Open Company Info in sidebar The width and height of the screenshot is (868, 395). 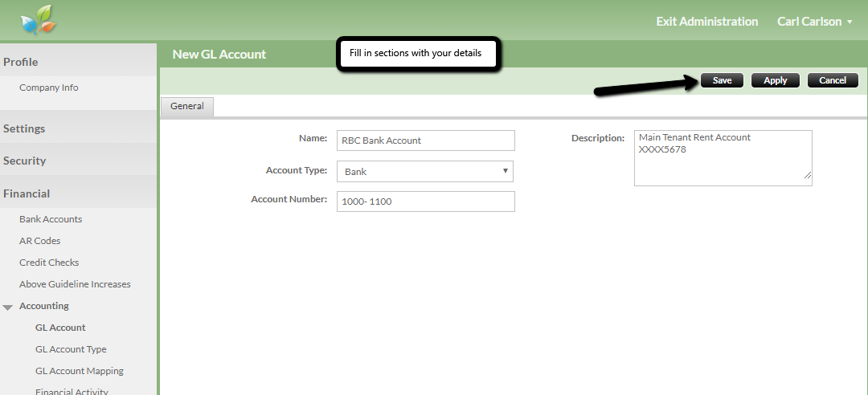tap(49, 88)
